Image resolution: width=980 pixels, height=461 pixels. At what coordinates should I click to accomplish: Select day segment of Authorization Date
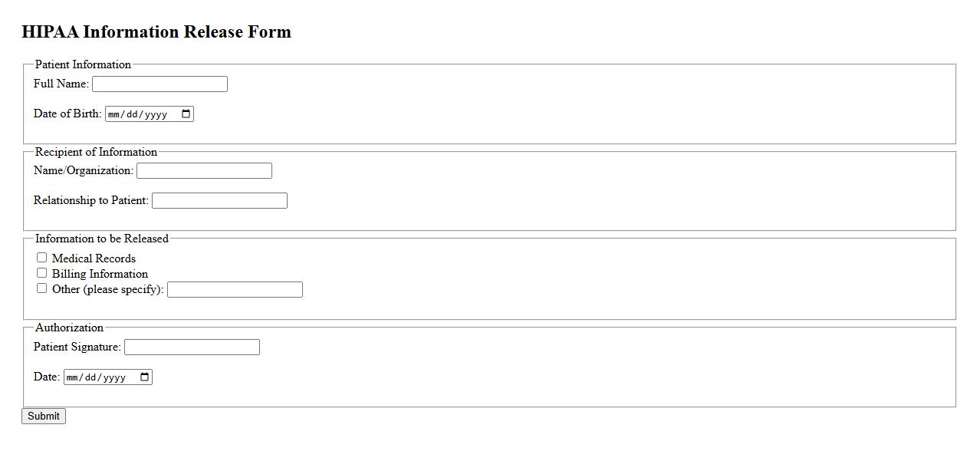92,377
